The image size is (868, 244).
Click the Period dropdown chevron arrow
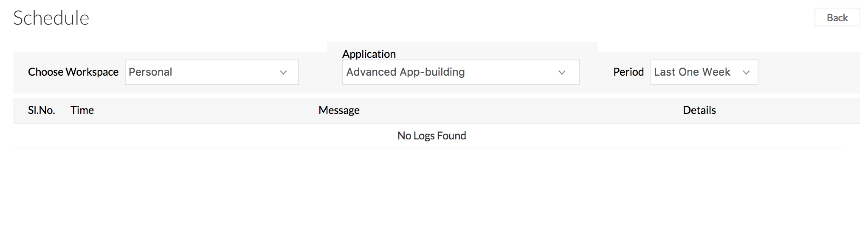coord(746,73)
